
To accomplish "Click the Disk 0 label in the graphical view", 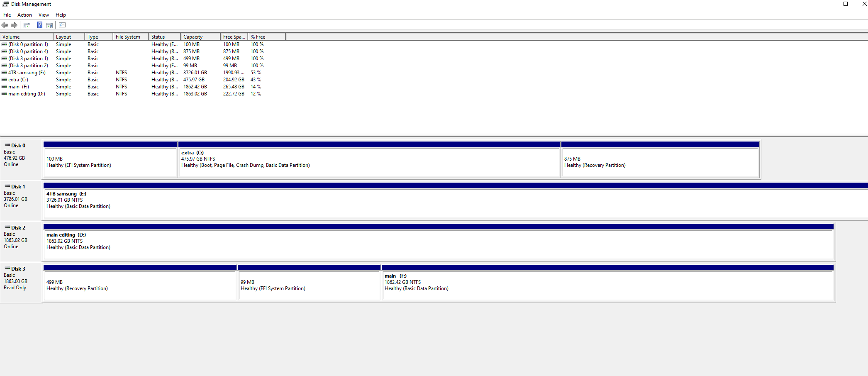I will [x=21, y=159].
